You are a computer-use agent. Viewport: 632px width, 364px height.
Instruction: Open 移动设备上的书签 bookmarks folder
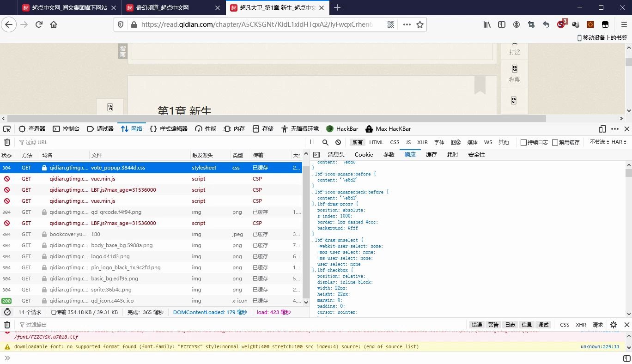coord(602,38)
